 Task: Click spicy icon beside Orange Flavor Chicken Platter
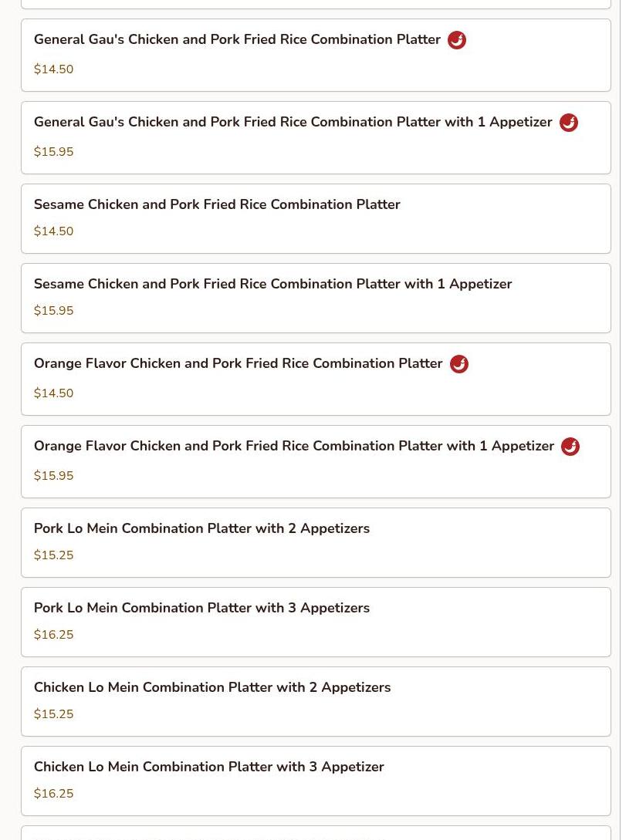[x=459, y=364]
